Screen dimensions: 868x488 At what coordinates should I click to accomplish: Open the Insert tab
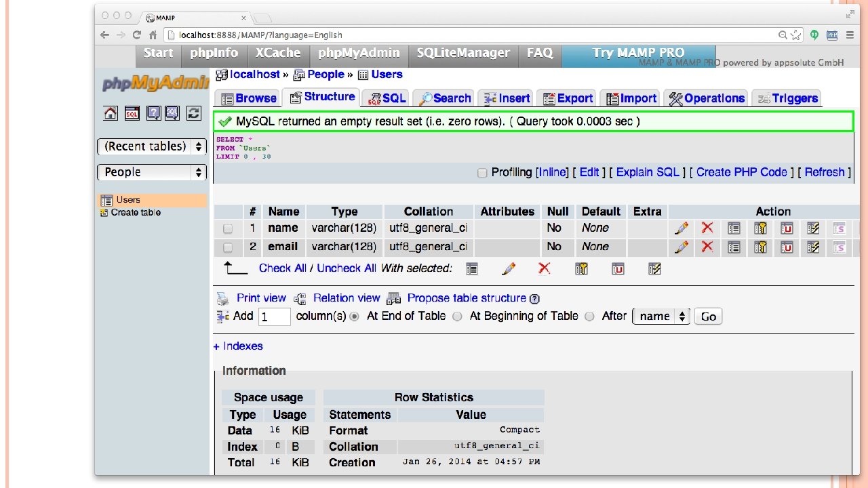[506, 98]
